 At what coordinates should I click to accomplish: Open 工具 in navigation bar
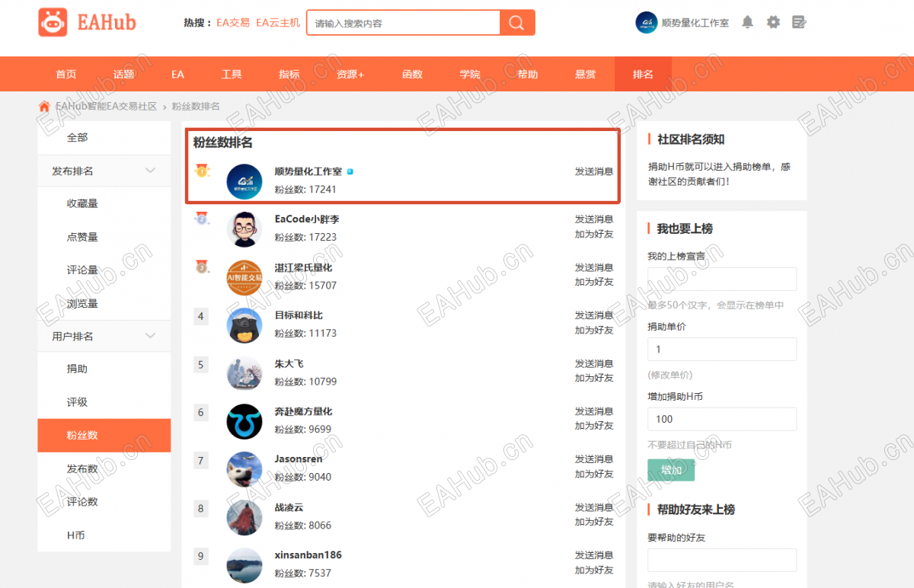(x=232, y=74)
